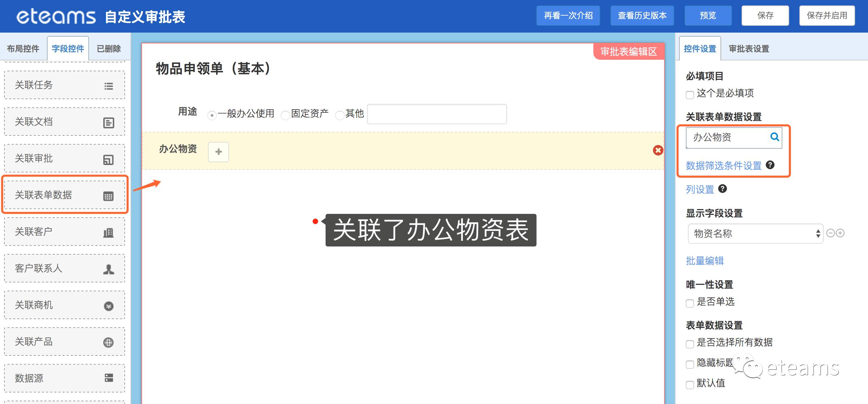Click the text input next to 其他
This screenshot has width=868, height=404.
click(x=437, y=114)
